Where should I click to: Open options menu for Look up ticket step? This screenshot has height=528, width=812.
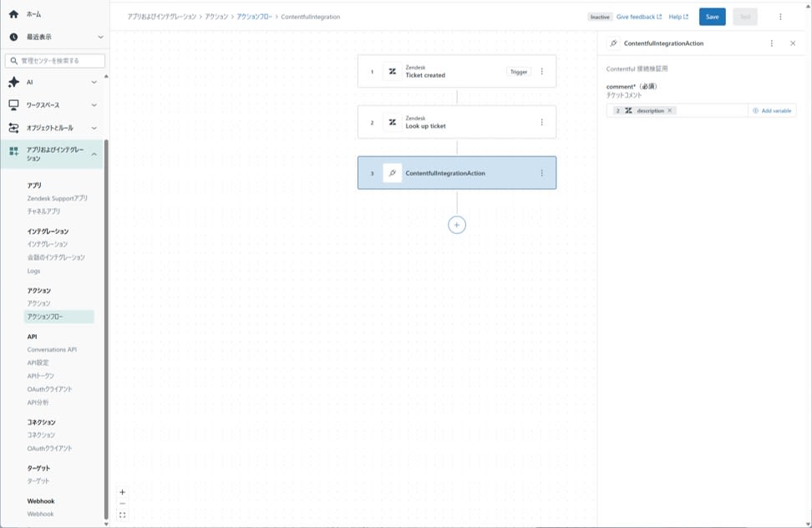click(x=541, y=122)
